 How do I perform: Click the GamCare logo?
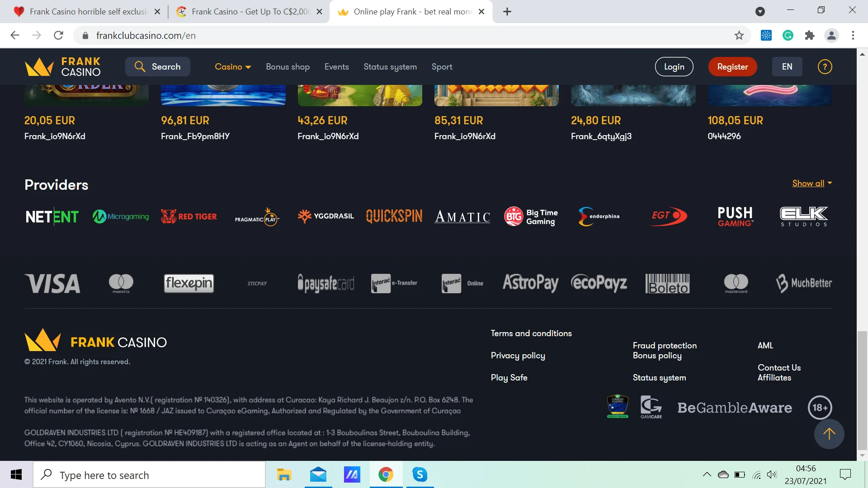pyautogui.click(x=651, y=407)
